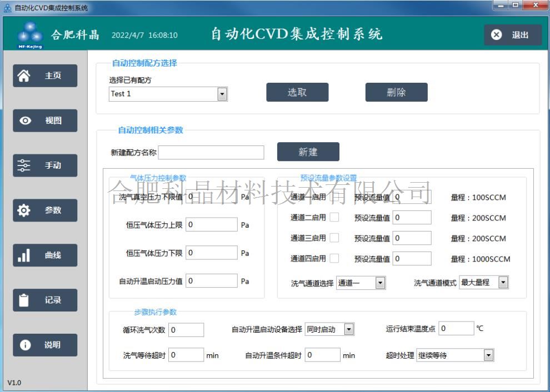550x392 pixels.
Task: Click the 新建配方名称 text field
Action: (211, 153)
